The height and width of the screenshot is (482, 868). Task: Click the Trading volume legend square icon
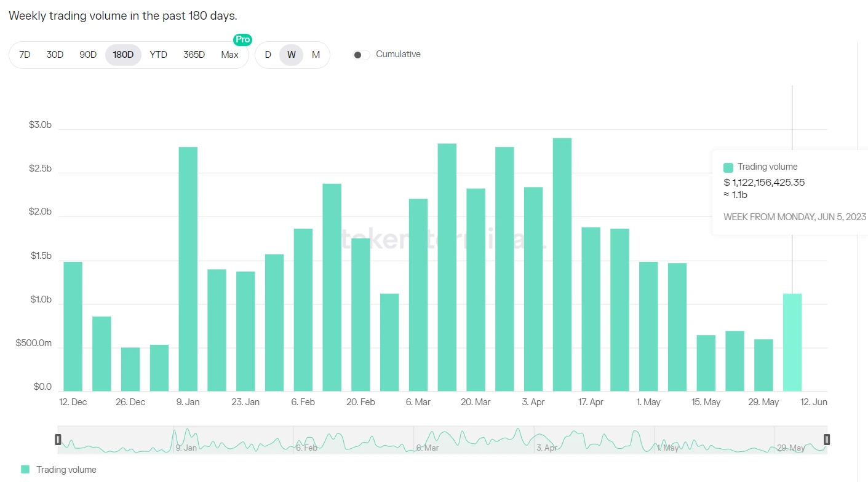click(25, 469)
